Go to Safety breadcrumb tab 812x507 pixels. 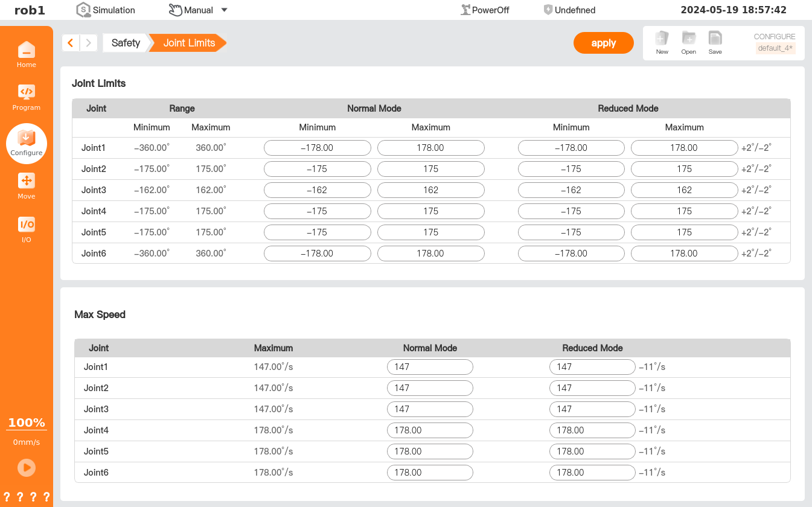126,43
